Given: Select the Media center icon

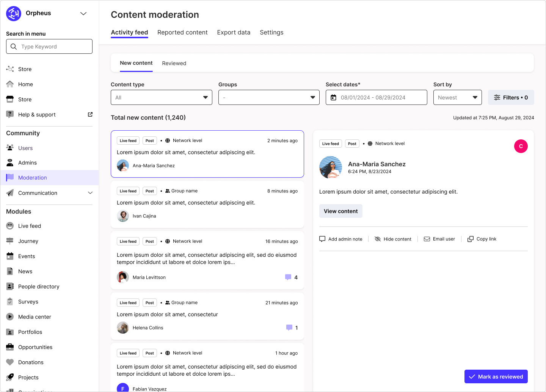Looking at the screenshot, I should click(x=9, y=317).
